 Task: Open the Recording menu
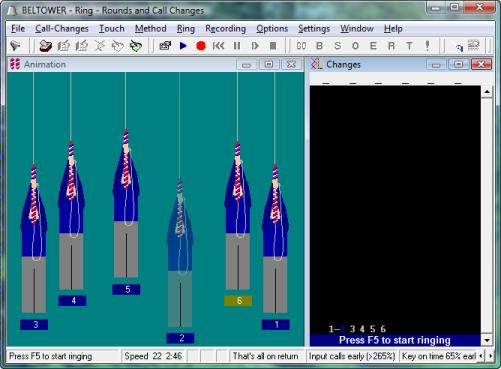coord(225,29)
